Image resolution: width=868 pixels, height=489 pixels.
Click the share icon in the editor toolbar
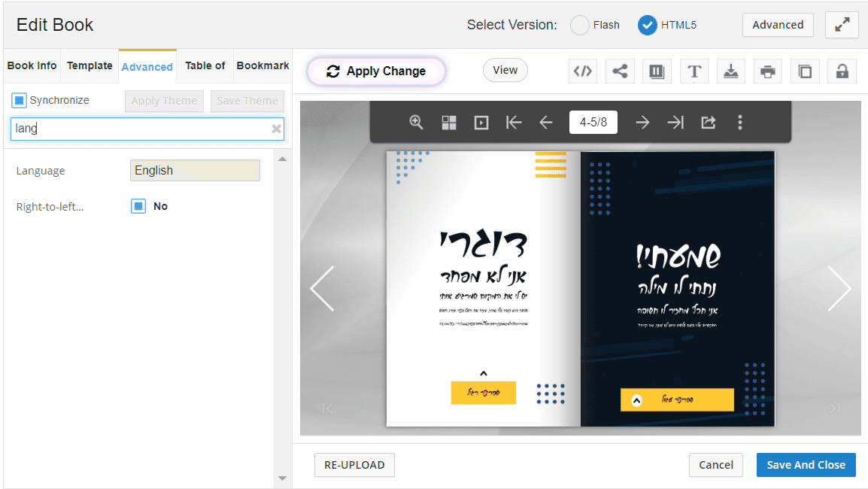620,71
